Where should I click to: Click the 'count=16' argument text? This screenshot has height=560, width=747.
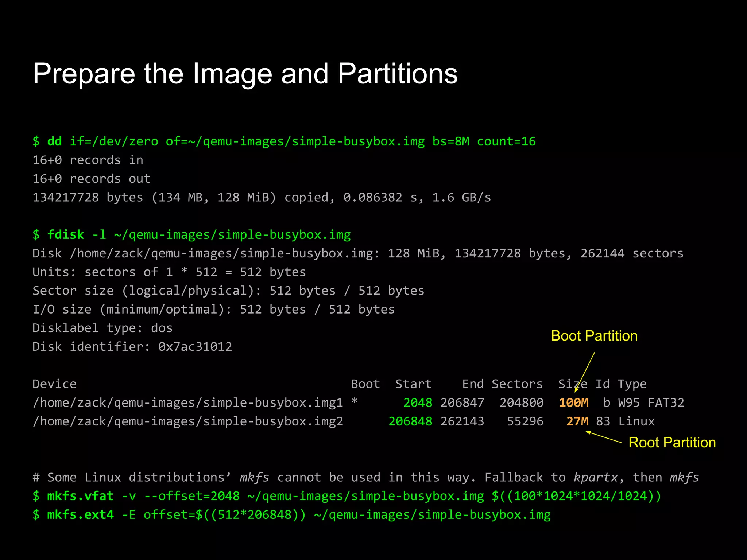click(506, 141)
